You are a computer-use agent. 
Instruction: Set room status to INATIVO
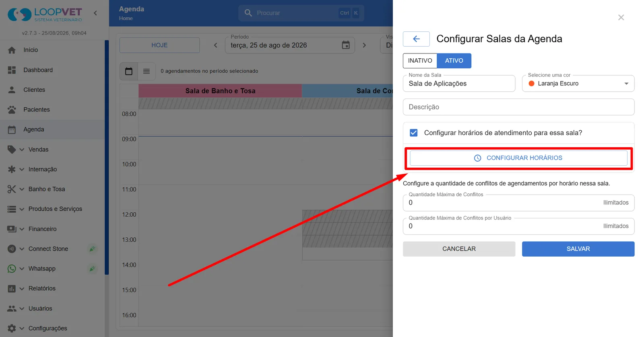(420, 61)
